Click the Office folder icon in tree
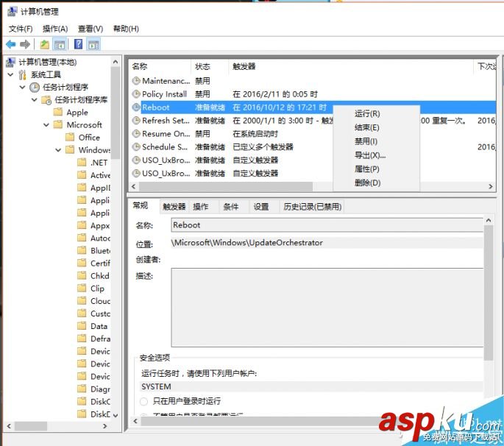Viewport: 504px width, 446px height. click(x=70, y=138)
